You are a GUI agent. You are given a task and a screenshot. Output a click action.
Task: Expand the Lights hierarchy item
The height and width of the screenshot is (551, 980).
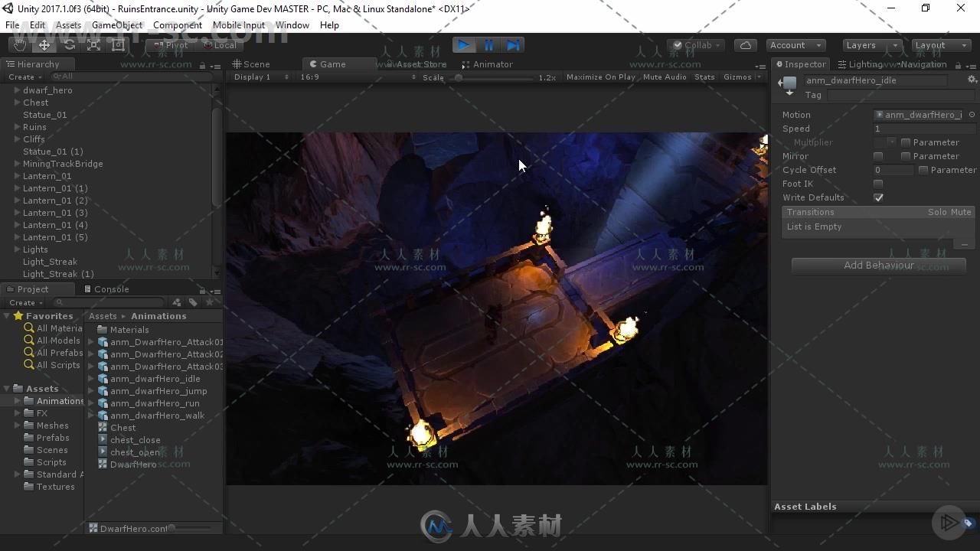click(x=17, y=249)
